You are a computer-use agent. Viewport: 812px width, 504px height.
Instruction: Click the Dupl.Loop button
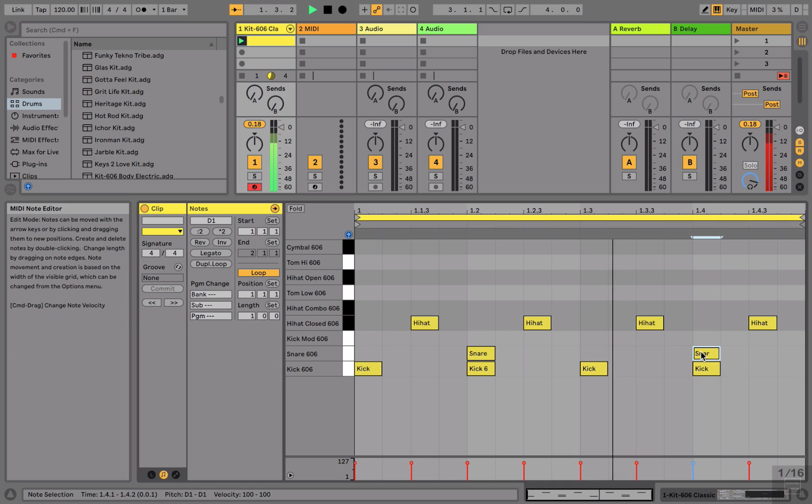(x=211, y=264)
